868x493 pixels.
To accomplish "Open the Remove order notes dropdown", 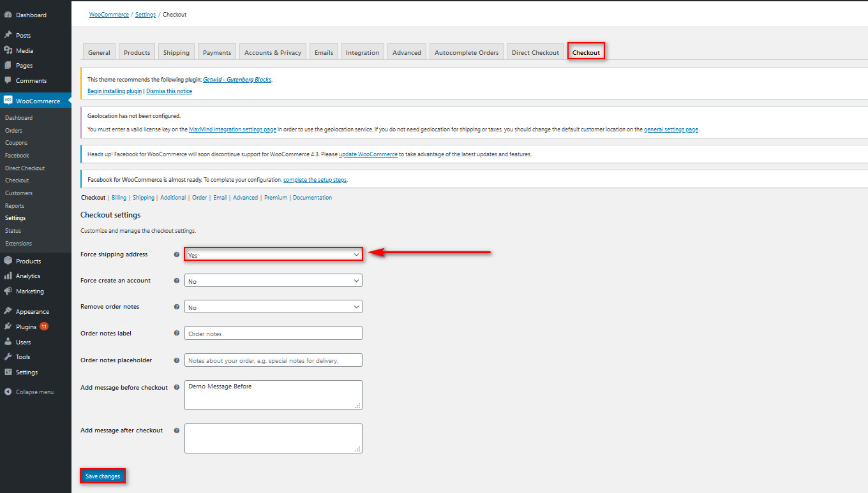I will tap(273, 307).
